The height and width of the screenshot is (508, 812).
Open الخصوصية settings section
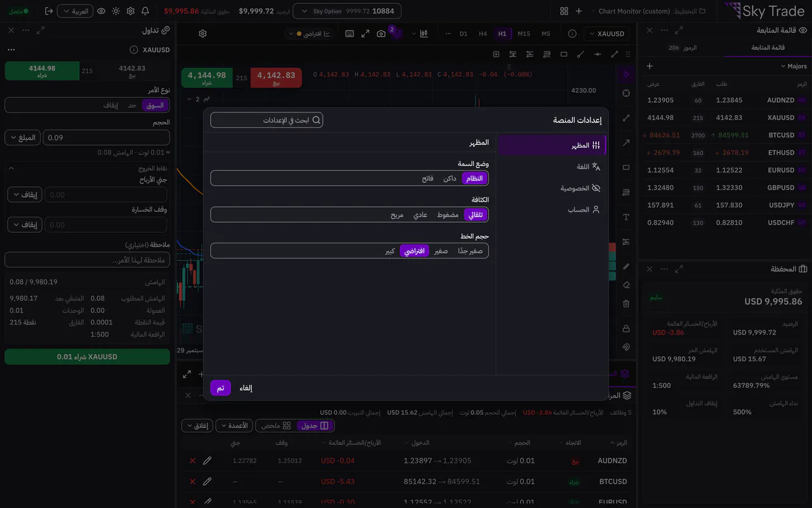click(x=551, y=188)
